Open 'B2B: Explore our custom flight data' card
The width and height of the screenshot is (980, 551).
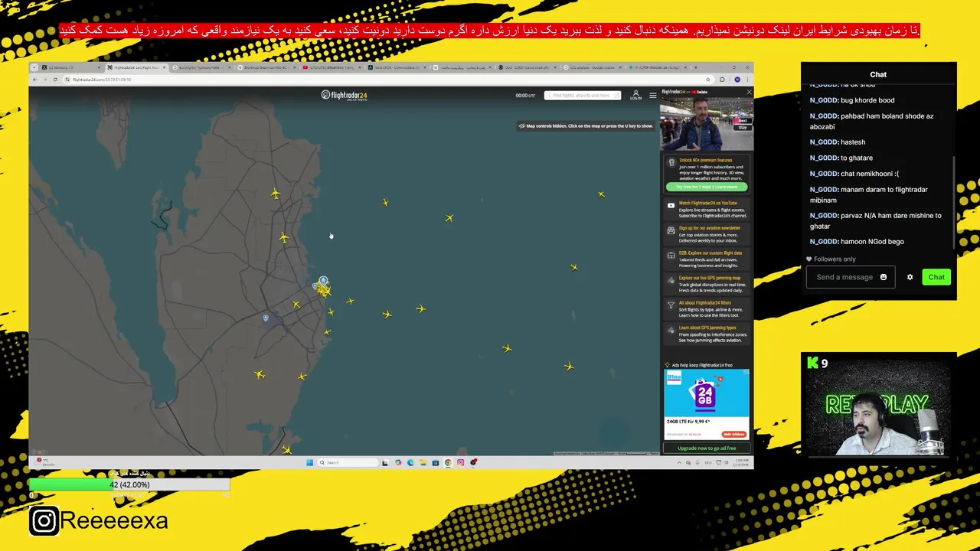[707, 259]
